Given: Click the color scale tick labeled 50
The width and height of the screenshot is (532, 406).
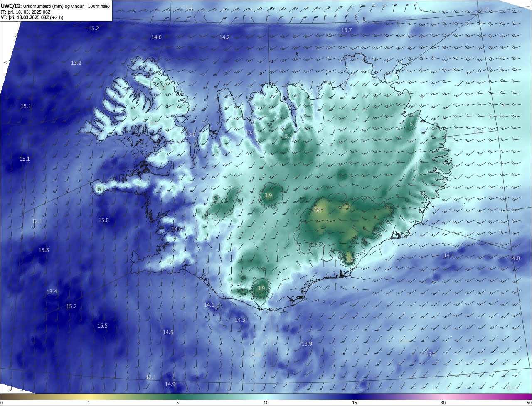Looking at the screenshot, I should pos(529,403).
